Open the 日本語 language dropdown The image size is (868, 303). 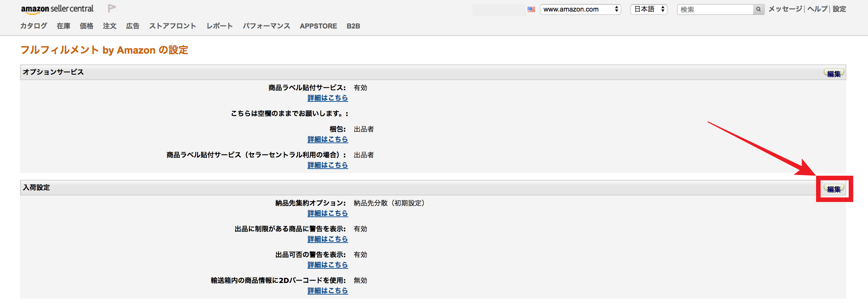(x=649, y=10)
